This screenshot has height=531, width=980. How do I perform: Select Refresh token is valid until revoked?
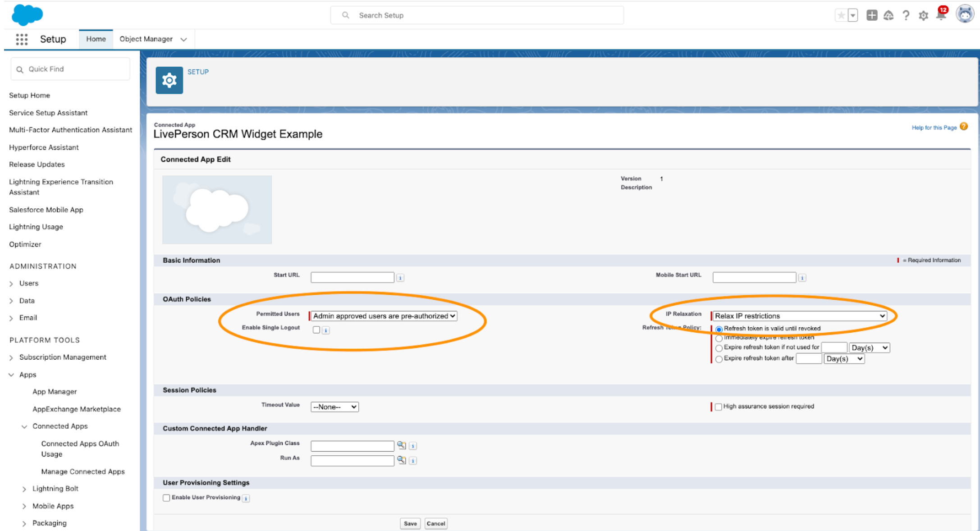coord(719,329)
